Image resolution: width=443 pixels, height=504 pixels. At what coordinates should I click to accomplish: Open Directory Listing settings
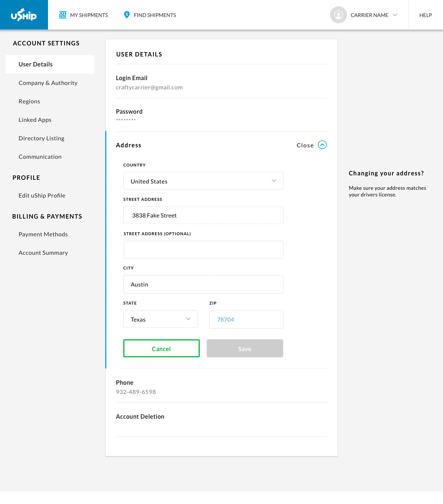(x=41, y=138)
